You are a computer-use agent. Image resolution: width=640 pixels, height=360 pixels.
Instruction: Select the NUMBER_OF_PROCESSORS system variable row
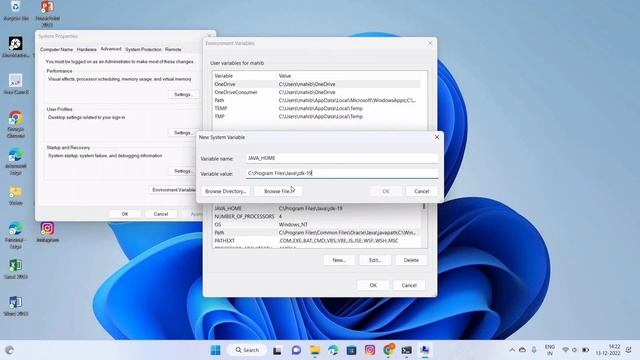[x=316, y=217]
